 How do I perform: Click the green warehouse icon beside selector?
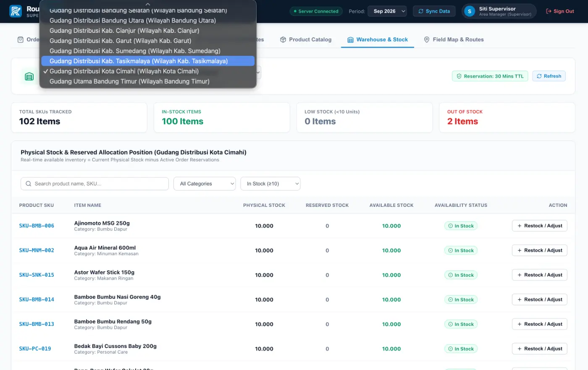click(x=29, y=76)
